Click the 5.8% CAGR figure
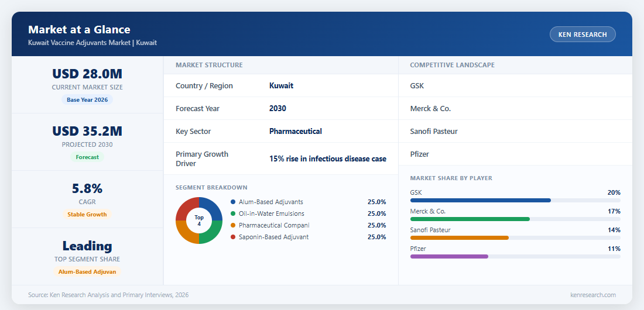The image size is (644, 310). 87,188
